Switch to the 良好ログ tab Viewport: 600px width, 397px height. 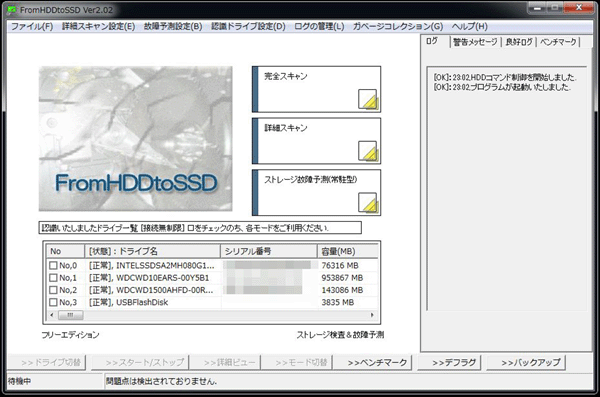click(x=519, y=42)
